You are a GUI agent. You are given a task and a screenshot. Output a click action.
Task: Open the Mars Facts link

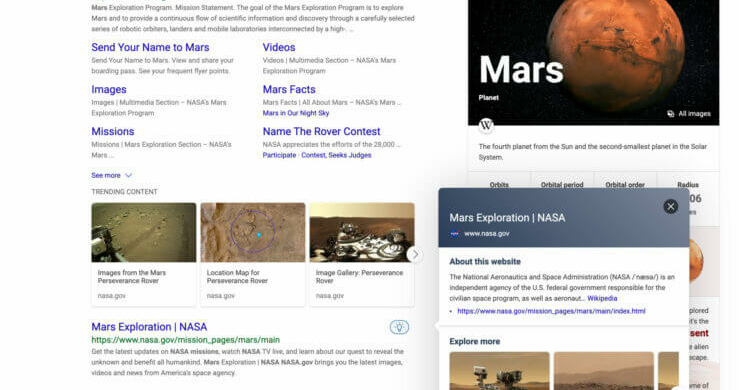(x=289, y=89)
